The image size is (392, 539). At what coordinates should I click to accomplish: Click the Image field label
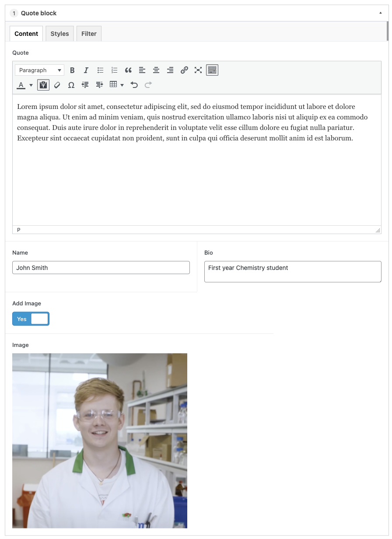point(21,345)
